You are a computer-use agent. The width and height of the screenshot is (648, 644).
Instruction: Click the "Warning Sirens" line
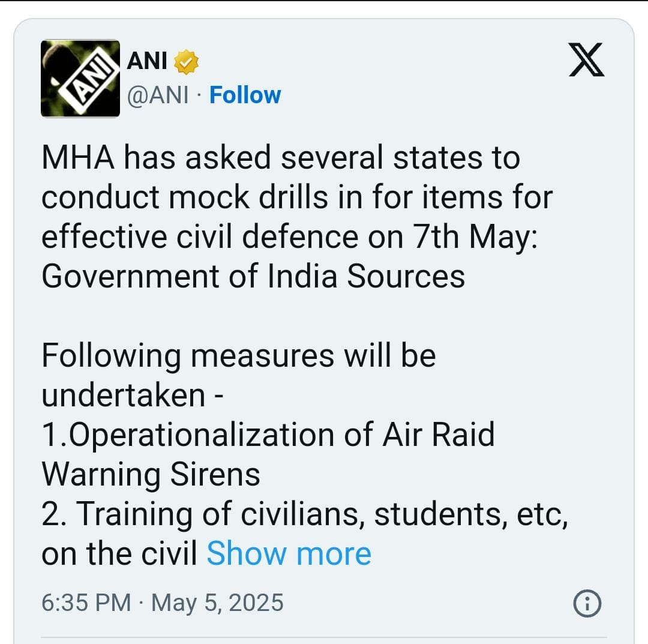coord(151,475)
